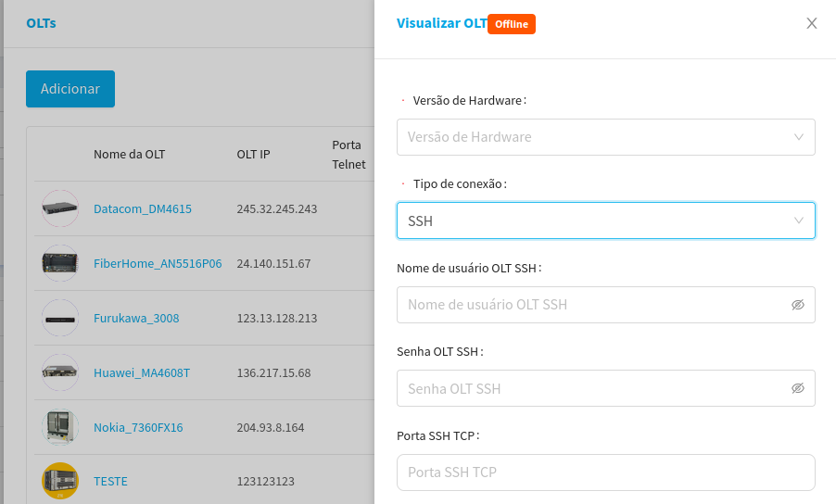
Task: Open the Huawei_MA4608T link
Action: pyautogui.click(x=142, y=372)
